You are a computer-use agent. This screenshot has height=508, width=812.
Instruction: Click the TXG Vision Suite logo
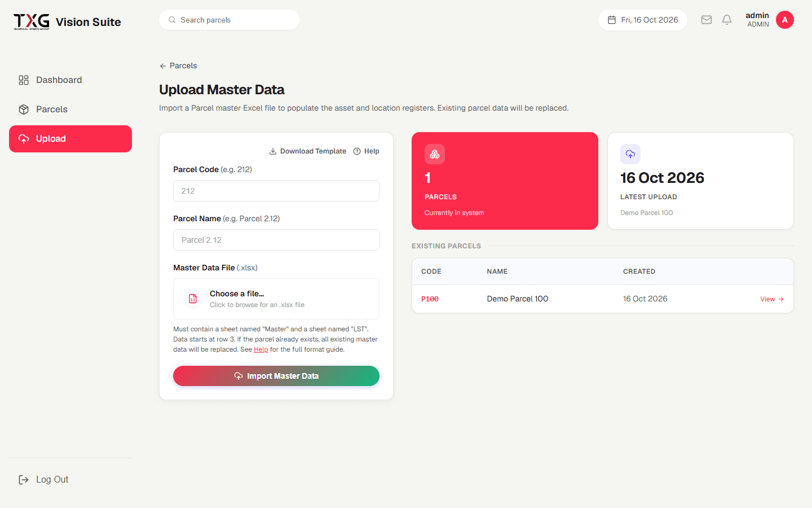(67, 22)
